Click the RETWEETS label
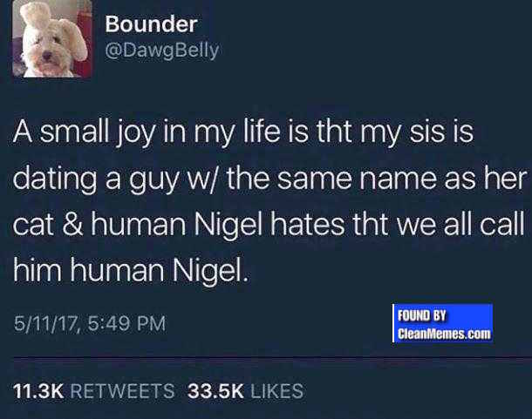532x419 pixels. click(x=122, y=391)
